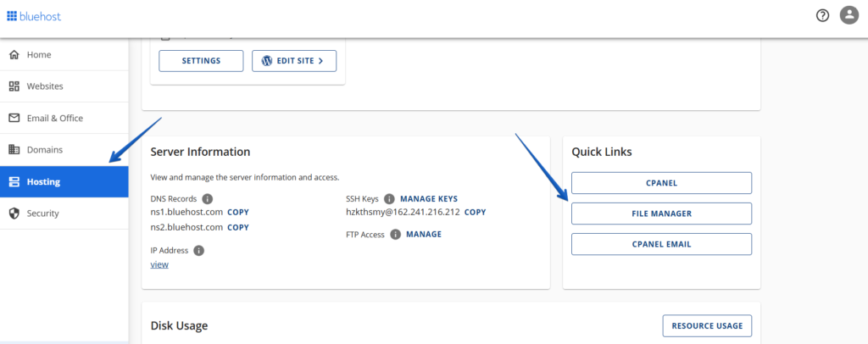Screen dimensions: 868x344
Task: Open the help question mark icon
Action: point(822,15)
